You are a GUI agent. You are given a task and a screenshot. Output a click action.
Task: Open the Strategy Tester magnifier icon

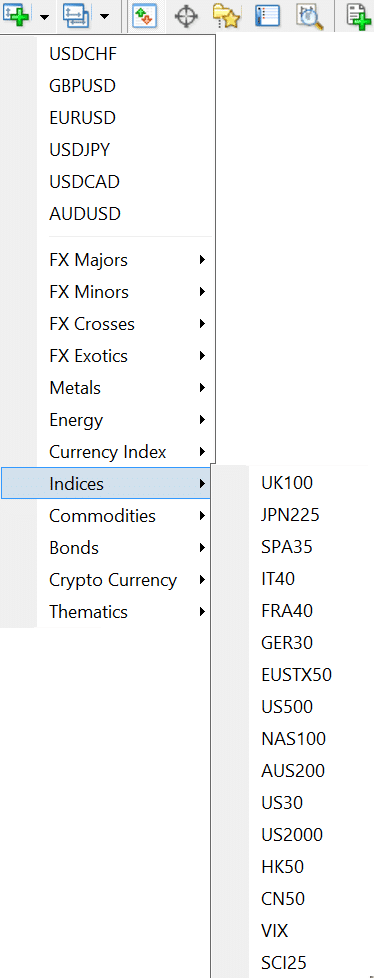pos(310,16)
